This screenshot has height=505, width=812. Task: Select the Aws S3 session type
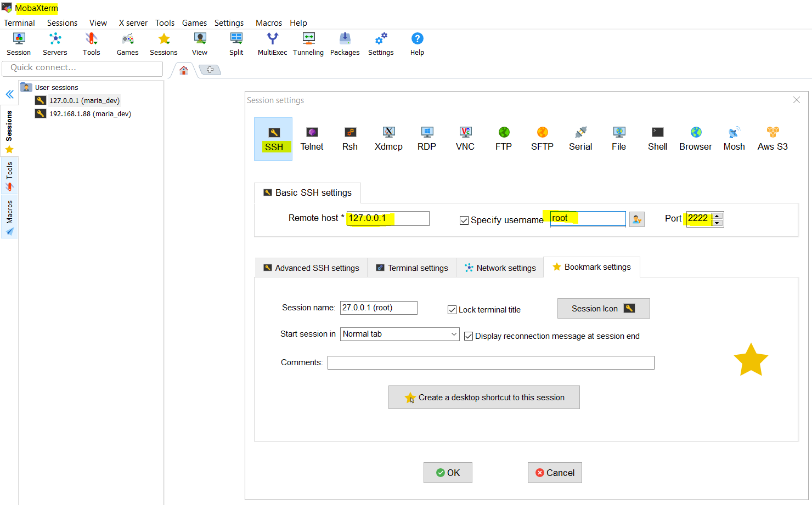[x=772, y=139]
